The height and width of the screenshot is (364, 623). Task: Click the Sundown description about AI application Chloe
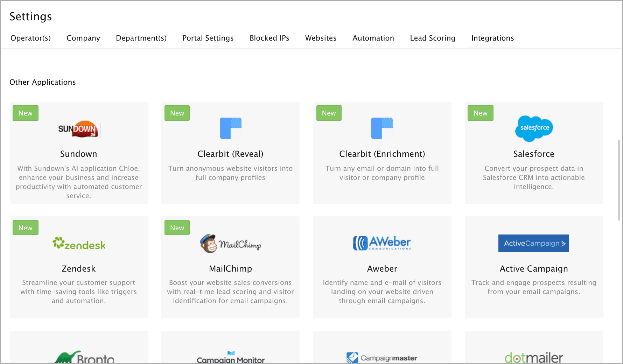point(79,182)
